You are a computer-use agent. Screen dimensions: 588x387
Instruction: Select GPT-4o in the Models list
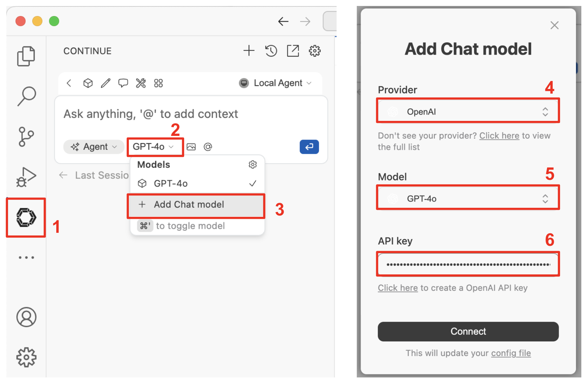[x=197, y=184]
